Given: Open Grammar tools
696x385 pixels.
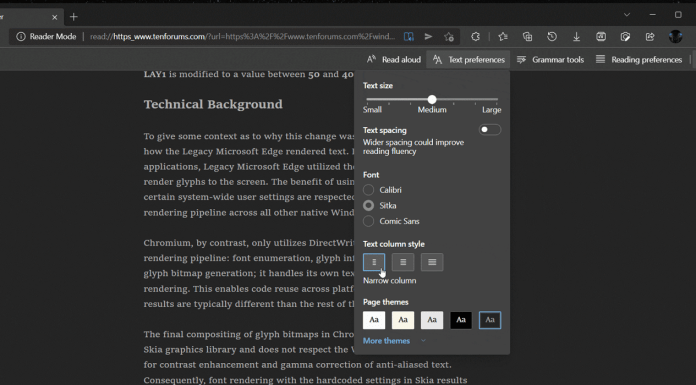Looking at the screenshot, I should pos(550,60).
